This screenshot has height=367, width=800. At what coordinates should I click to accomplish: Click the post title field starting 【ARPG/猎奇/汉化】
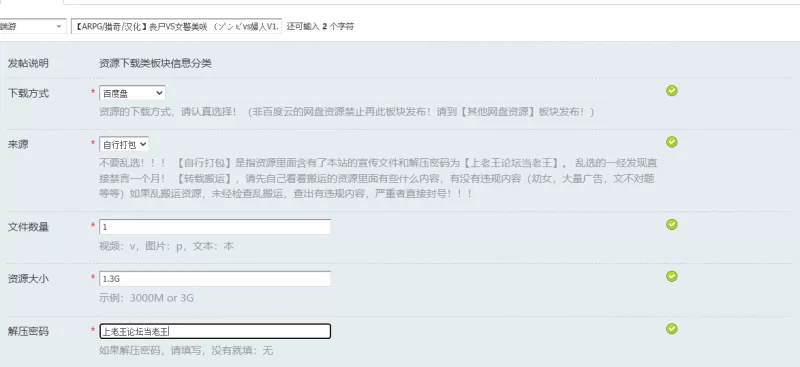[176, 27]
